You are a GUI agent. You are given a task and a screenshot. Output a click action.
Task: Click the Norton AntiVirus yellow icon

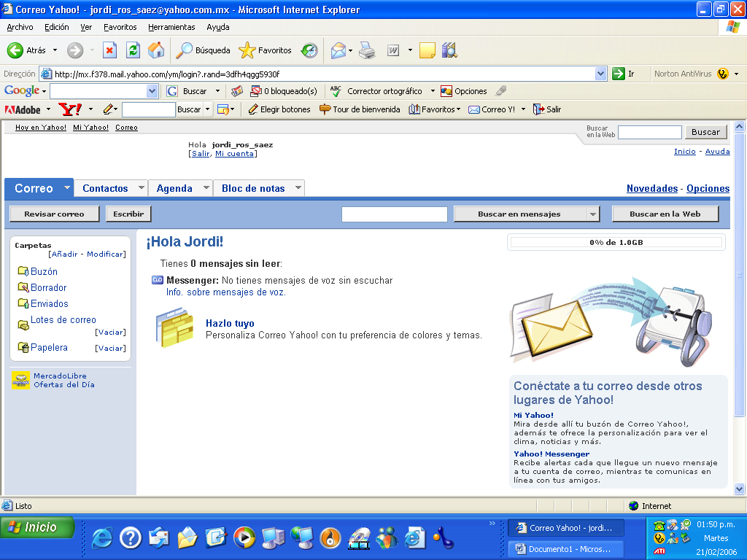[x=723, y=74]
